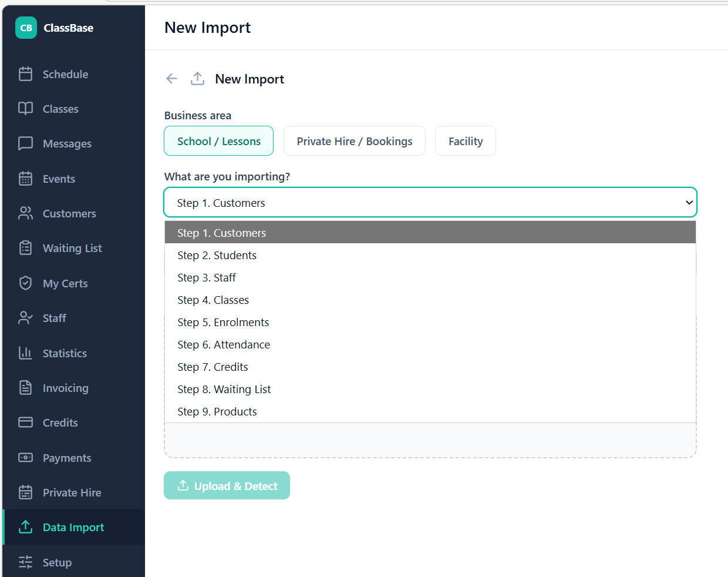
Task: Open Data Import sidebar label
Action: point(73,527)
